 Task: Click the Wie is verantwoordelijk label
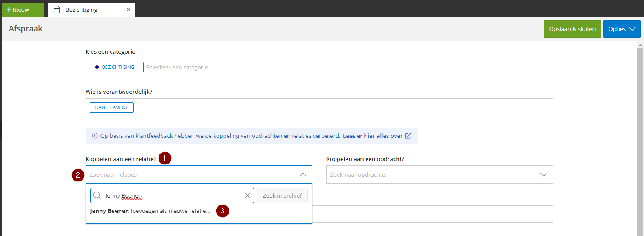tap(119, 92)
